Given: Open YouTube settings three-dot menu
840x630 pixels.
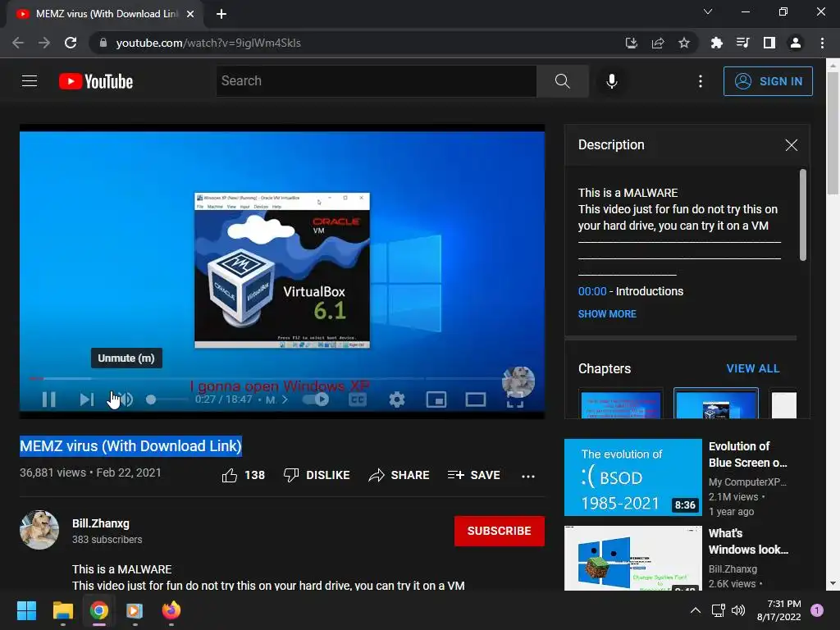Looking at the screenshot, I should 701,81.
